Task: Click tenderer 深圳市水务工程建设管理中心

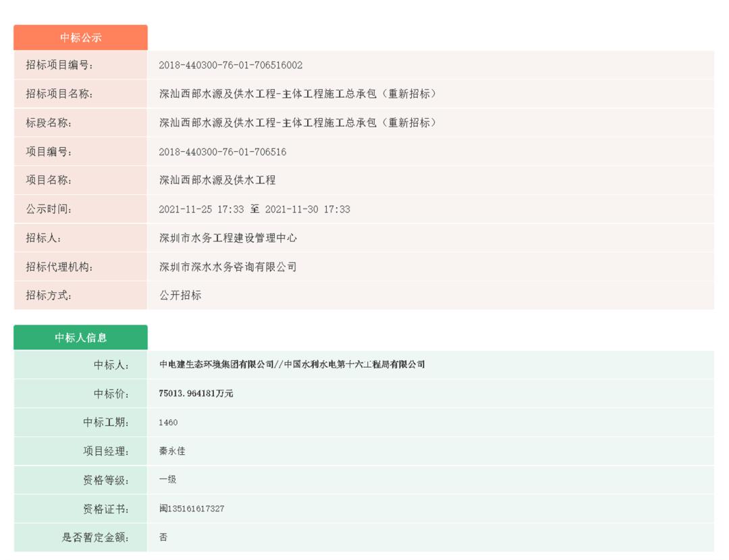Action: (x=227, y=238)
